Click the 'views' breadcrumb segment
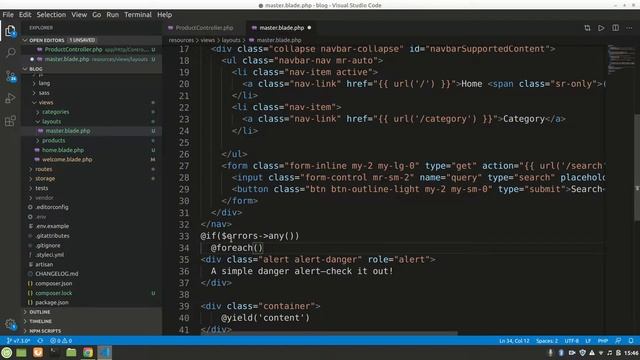This screenshot has height=360, width=640. 208,40
